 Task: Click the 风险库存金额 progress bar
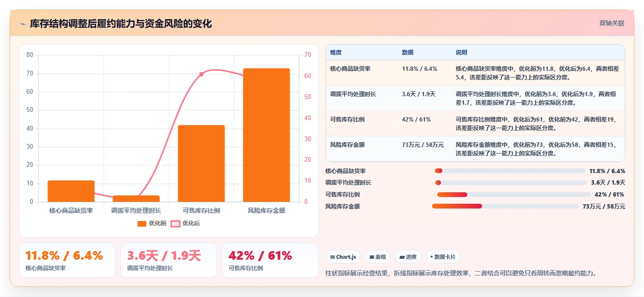click(x=505, y=206)
